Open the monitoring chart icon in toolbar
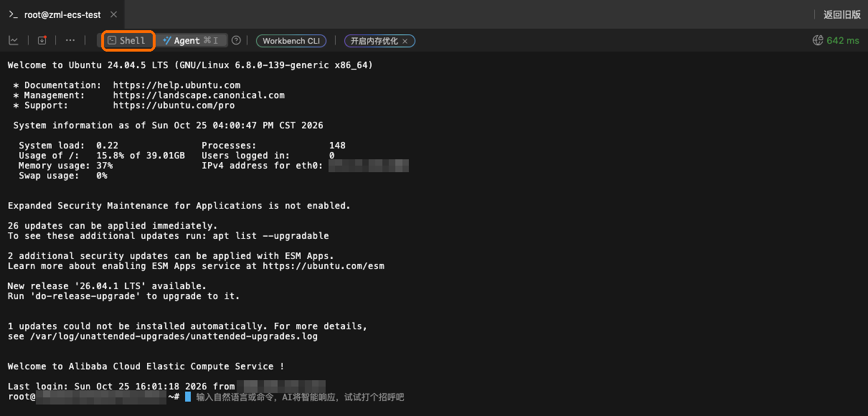Screen dimensions: 868x416 pyautogui.click(x=14, y=41)
